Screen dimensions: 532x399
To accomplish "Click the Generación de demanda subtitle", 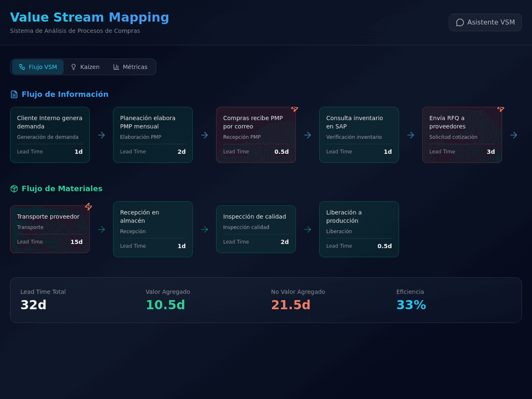I will point(48,137).
